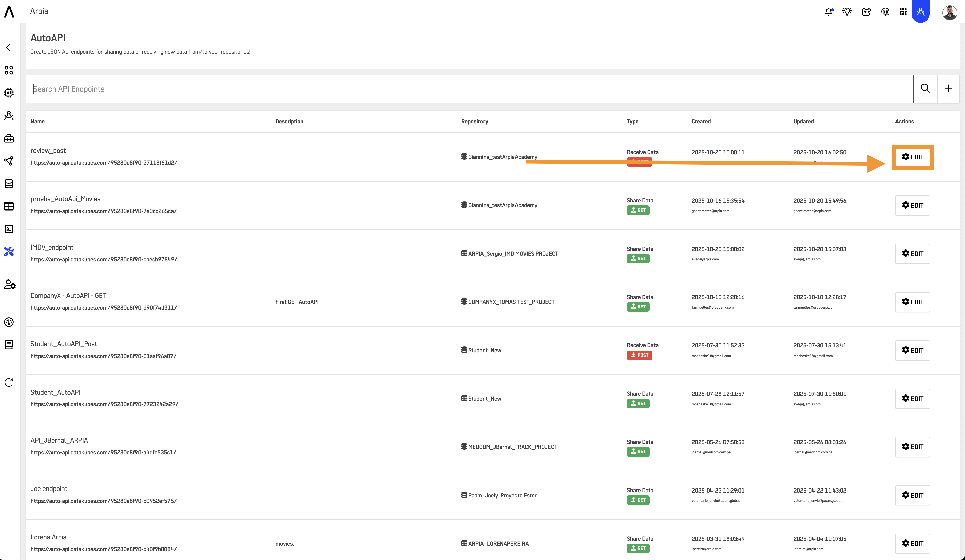The height and width of the screenshot is (560, 965).
Task: Open the apps grid menu icon
Action: tap(903, 12)
